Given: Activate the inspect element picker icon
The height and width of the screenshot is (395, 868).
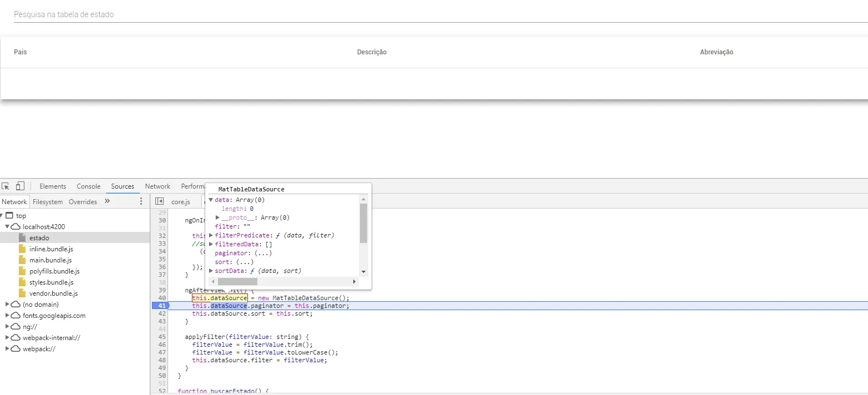Looking at the screenshot, I should (x=6, y=186).
